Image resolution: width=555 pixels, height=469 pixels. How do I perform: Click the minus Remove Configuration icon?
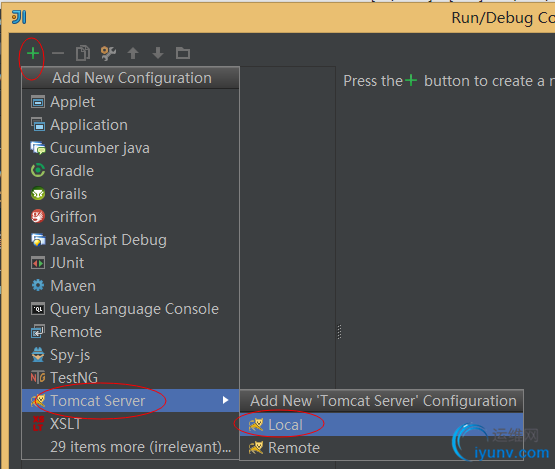tap(58, 53)
